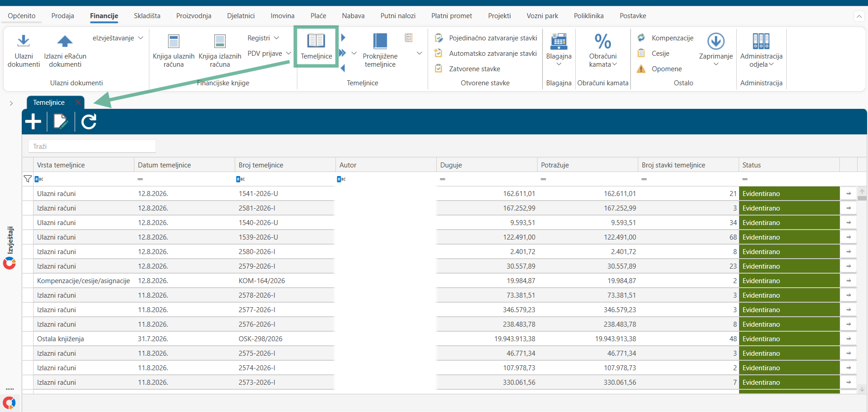The height and width of the screenshot is (412, 868).
Task: Click arrow icon on row 1541-2026-U
Action: [848, 193]
